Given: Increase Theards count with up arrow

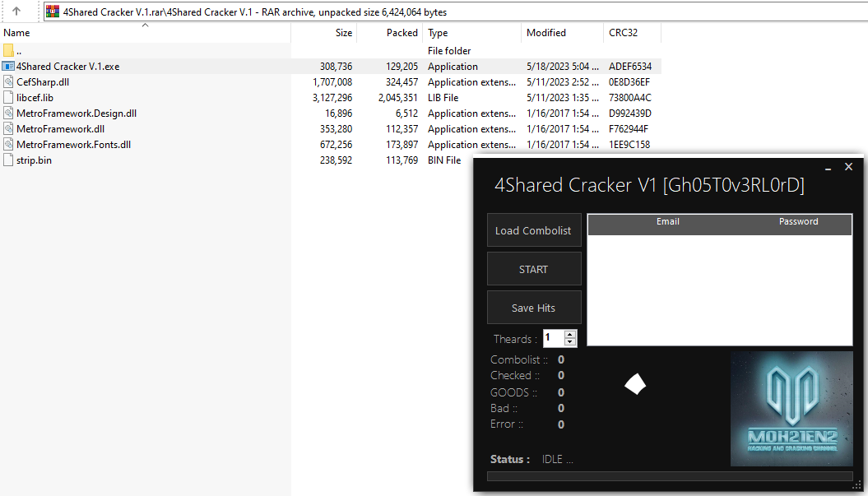Looking at the screenshot, I should point(569,334).
